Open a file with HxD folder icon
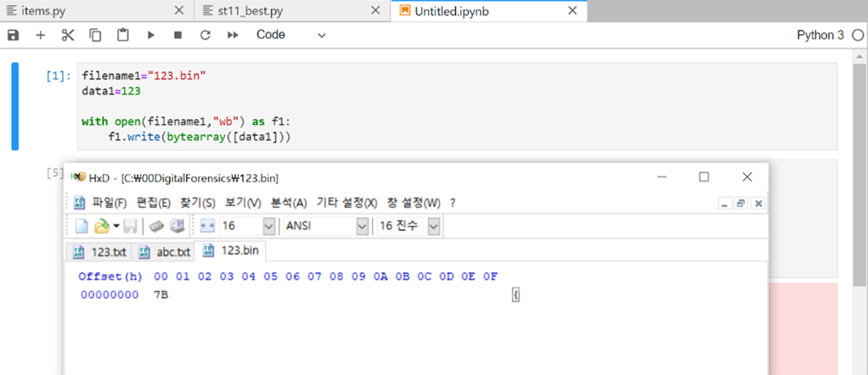 pos(102,226)
